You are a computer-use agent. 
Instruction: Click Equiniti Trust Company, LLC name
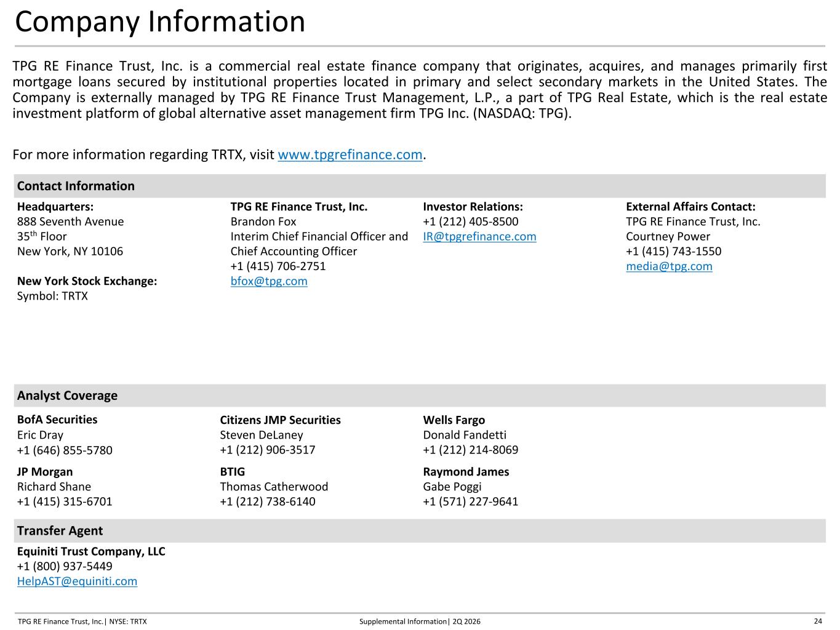[x=91, y=551]
